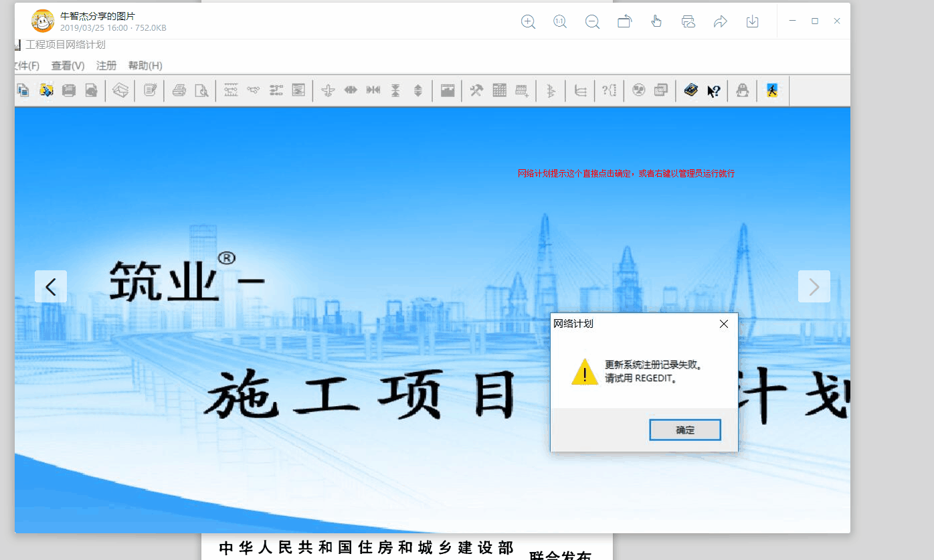
Task: Click the hammer tools icon in toolbar
Action: [x=476, y=90]
